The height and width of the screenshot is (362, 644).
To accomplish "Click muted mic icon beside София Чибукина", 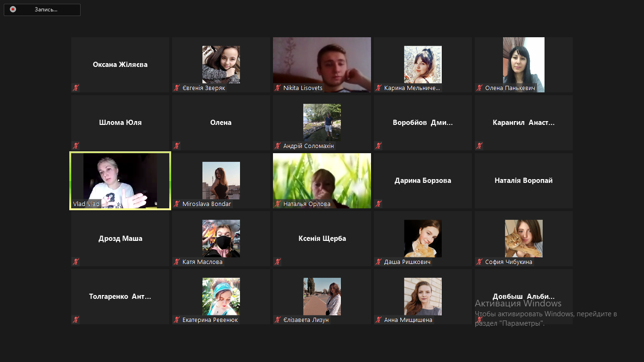I will [479, 262].
